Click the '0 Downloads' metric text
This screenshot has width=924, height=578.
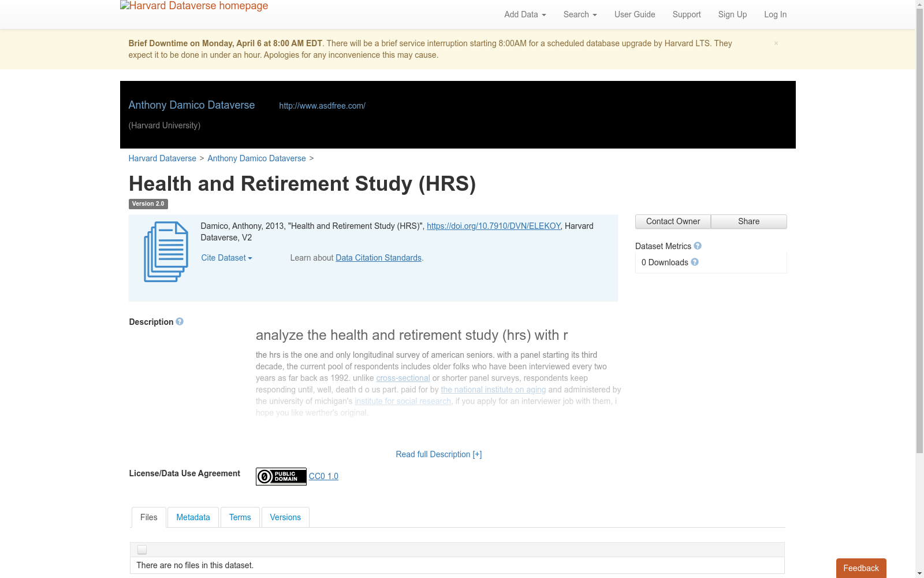(665, 262)
